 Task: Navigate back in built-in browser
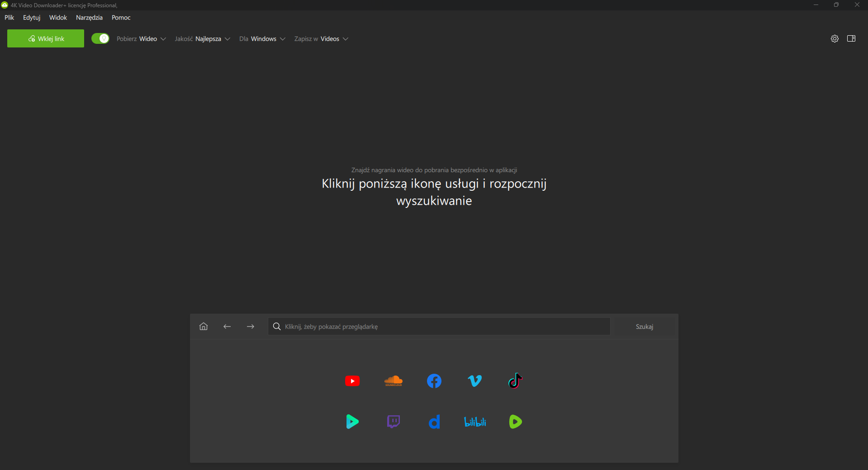(x=227, y=326)
